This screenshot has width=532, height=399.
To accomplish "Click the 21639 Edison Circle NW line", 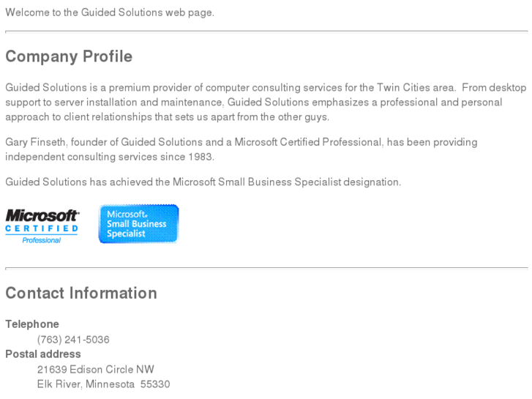I will (x=95, y=370).
